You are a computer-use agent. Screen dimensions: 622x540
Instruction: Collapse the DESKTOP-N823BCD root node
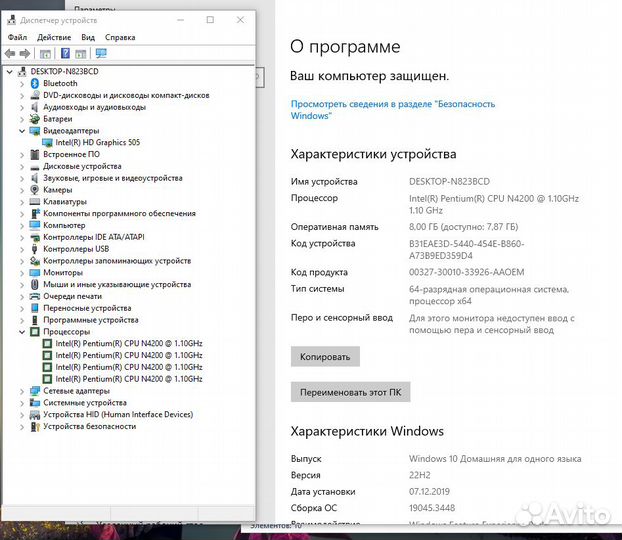point(10,72)
